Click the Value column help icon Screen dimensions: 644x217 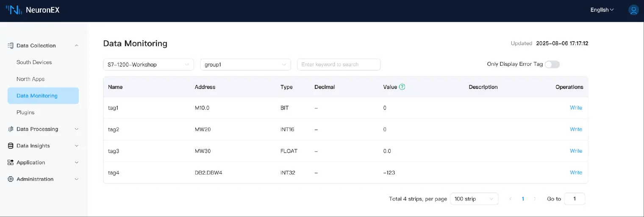(402, 87)
